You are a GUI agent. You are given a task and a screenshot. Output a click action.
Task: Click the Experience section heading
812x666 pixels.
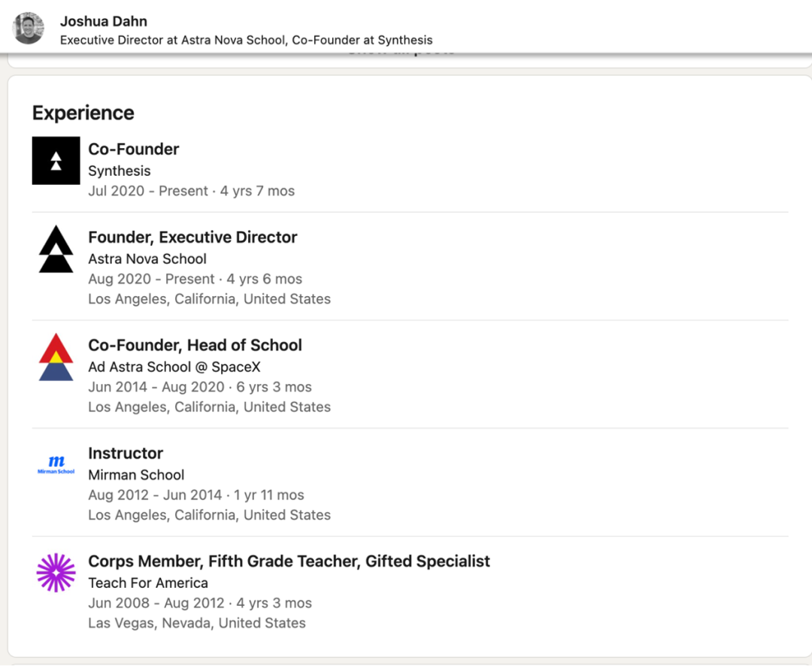click(x=83, y=113)
